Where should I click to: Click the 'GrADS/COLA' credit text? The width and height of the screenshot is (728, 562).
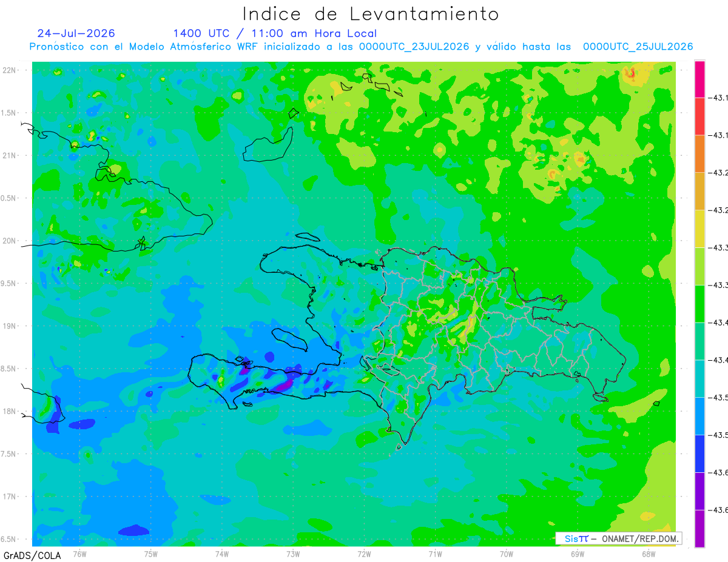pos(32,555)
